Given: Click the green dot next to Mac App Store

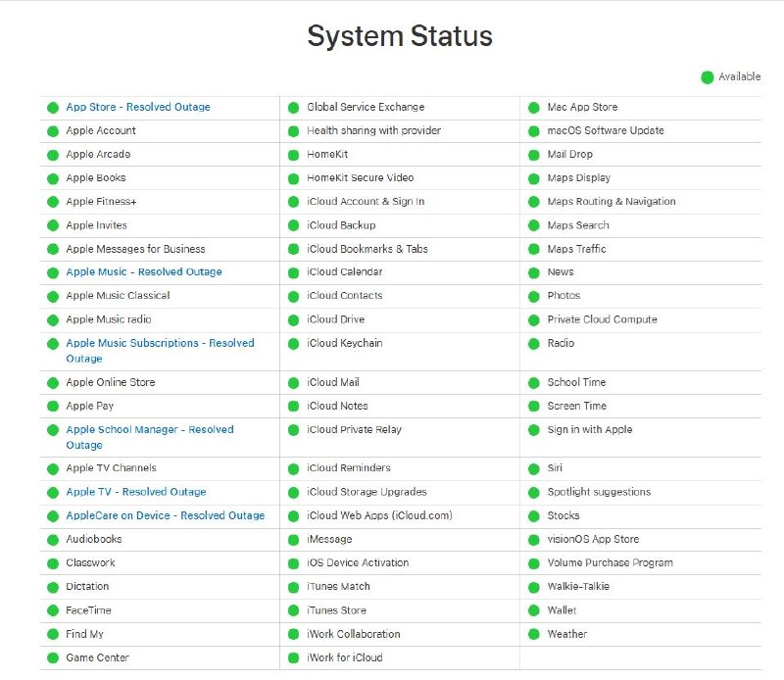Looking at the screenshot, I should [x=534, y=108].
